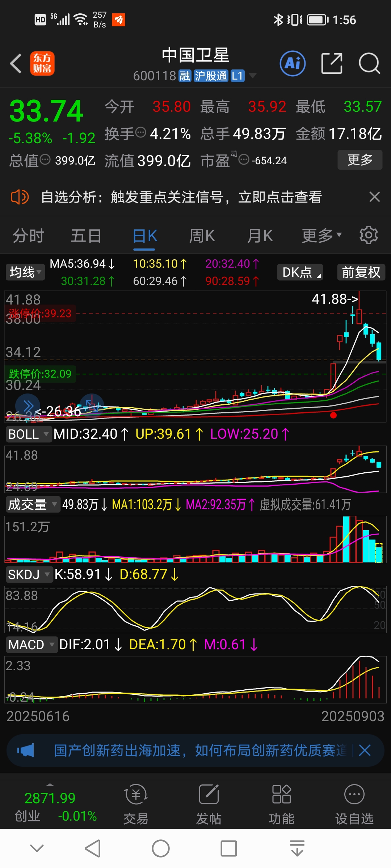Change the 前复权 adjustment mode
This screenshot has width=391, height=868.
361,272
